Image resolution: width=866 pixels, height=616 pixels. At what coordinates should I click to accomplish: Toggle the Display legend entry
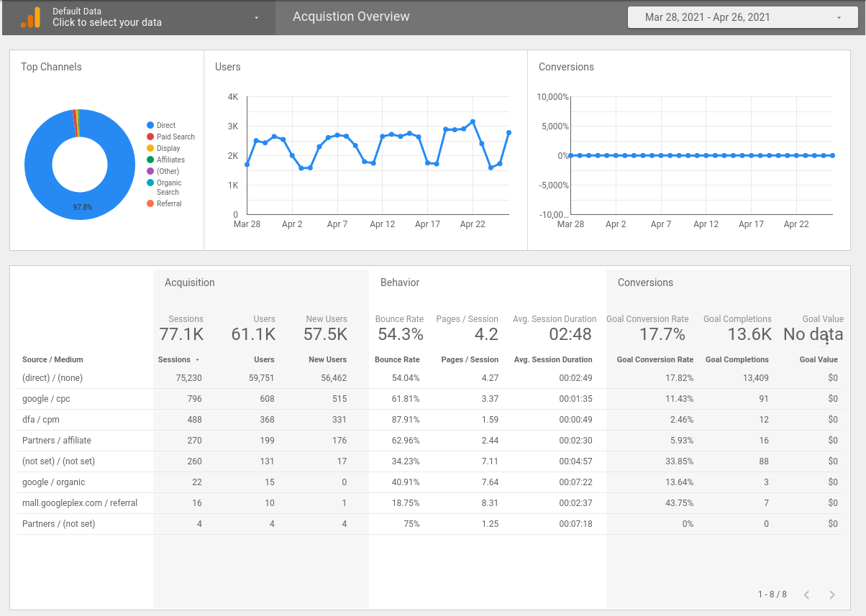(x=167, y=148)
